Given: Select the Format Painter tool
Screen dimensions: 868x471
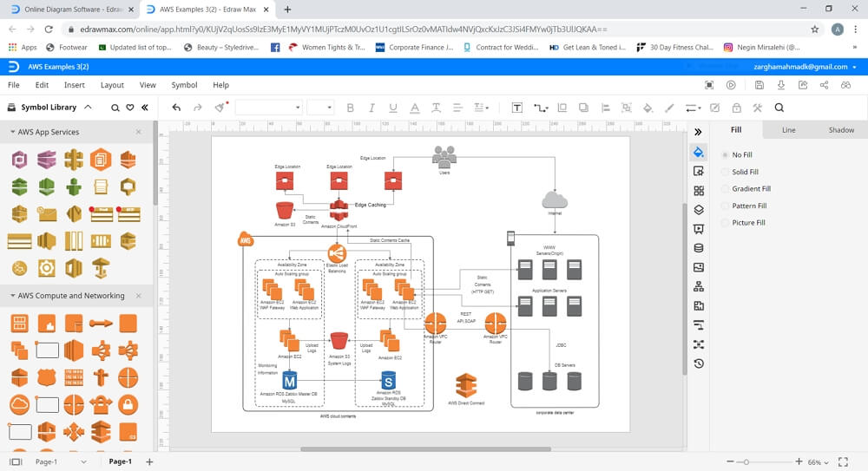Looking at the screenshot, I should (220, 107).
